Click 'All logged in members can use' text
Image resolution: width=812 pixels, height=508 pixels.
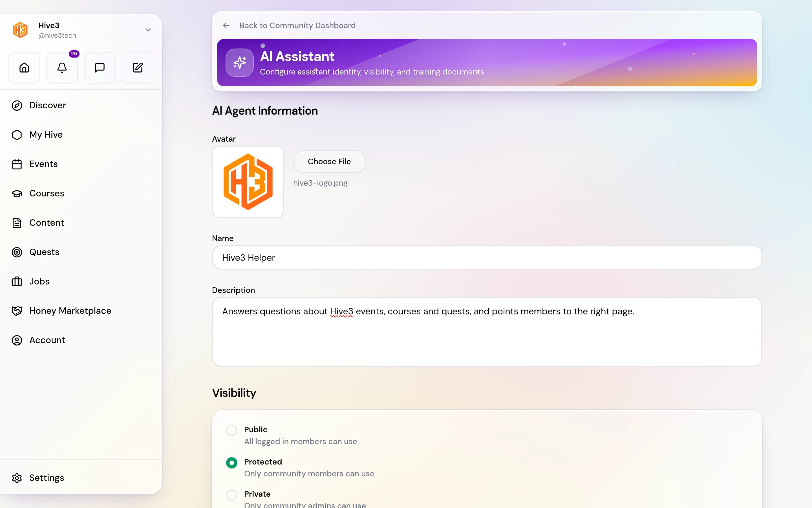tap(300, 441)
